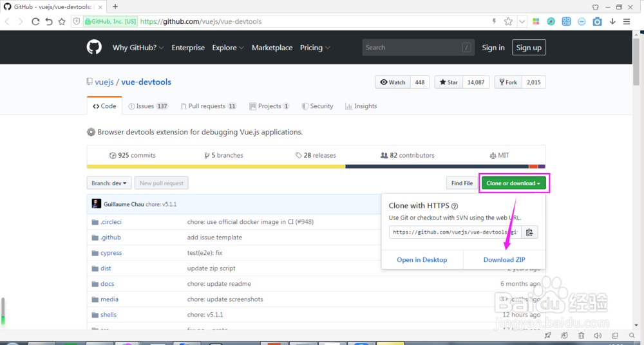The height and width of the screenshot is (345, 644).
Task: Click the Sign up button
Action: point(529,48)
